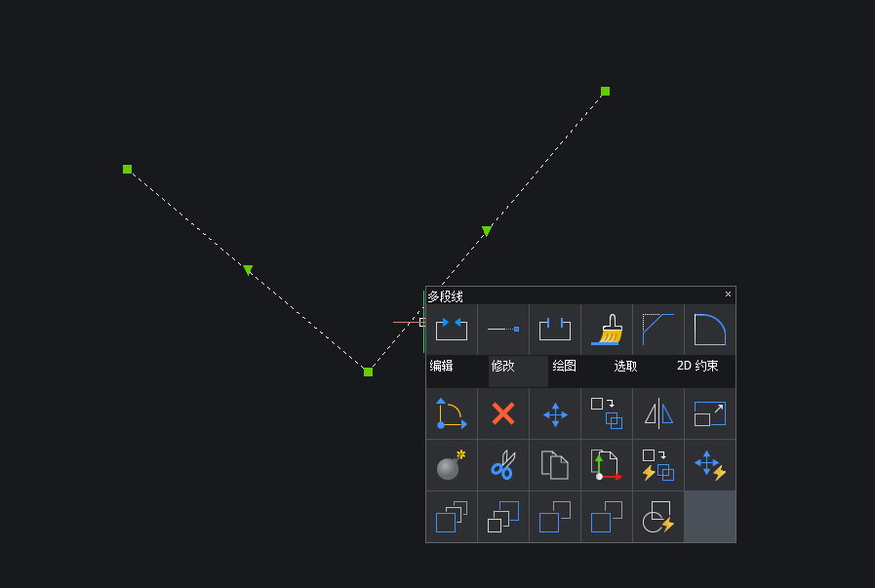
Task: Close the 多段线 quad panel
Action: [728, 294]
